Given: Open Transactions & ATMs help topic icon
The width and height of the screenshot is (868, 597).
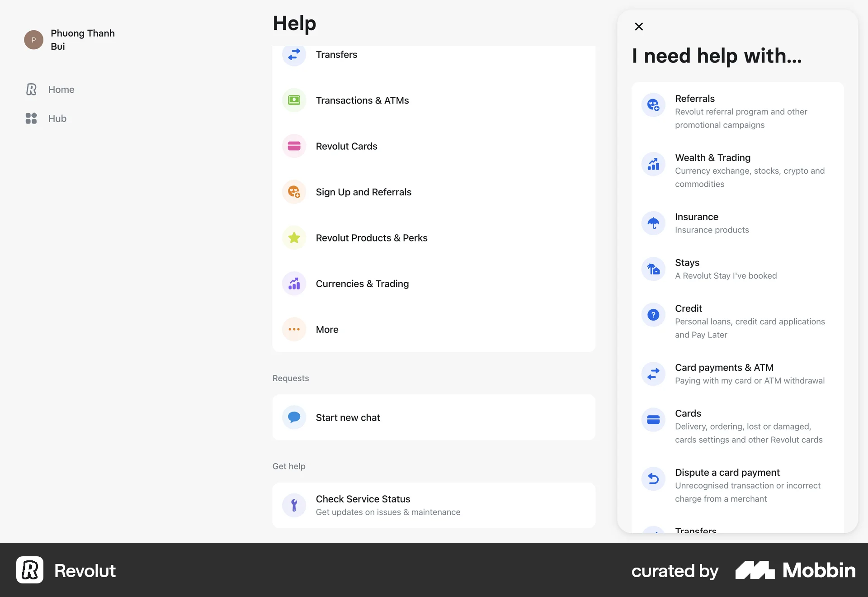Looking at the screenshot, I should pos(294,100).
